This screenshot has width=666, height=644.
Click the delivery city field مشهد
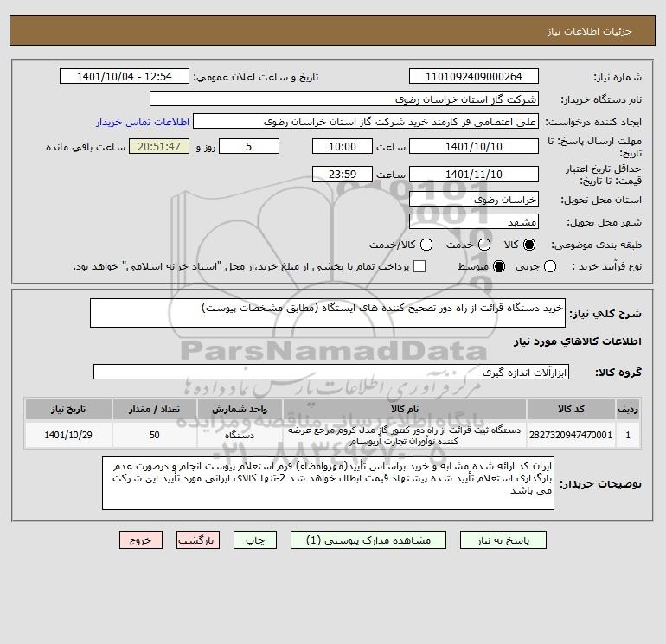click(474, 222)
